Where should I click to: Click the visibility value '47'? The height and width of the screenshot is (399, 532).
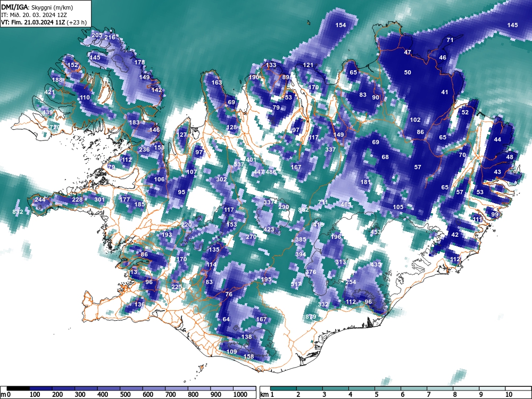click(x=408, y=53)
